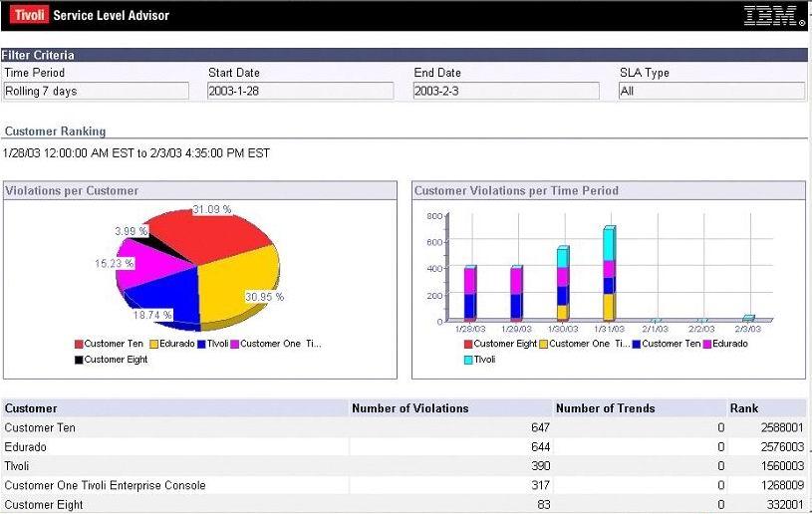Click Tivoli cyan swatch in bar chart legend
The height and width of the screenshot is (514, 812).
click(x=467, y=360)
